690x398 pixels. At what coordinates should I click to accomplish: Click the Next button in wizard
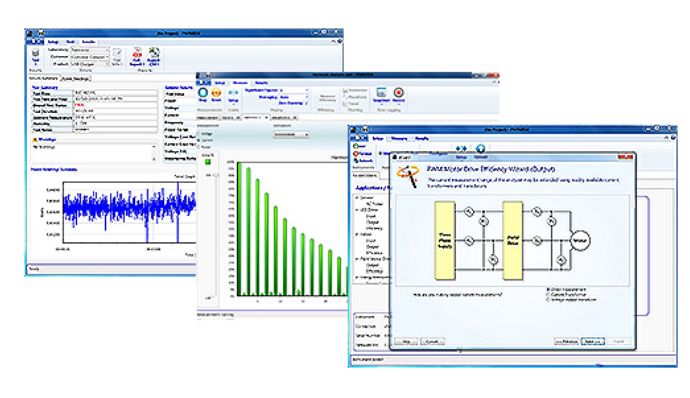coord(593,341)
